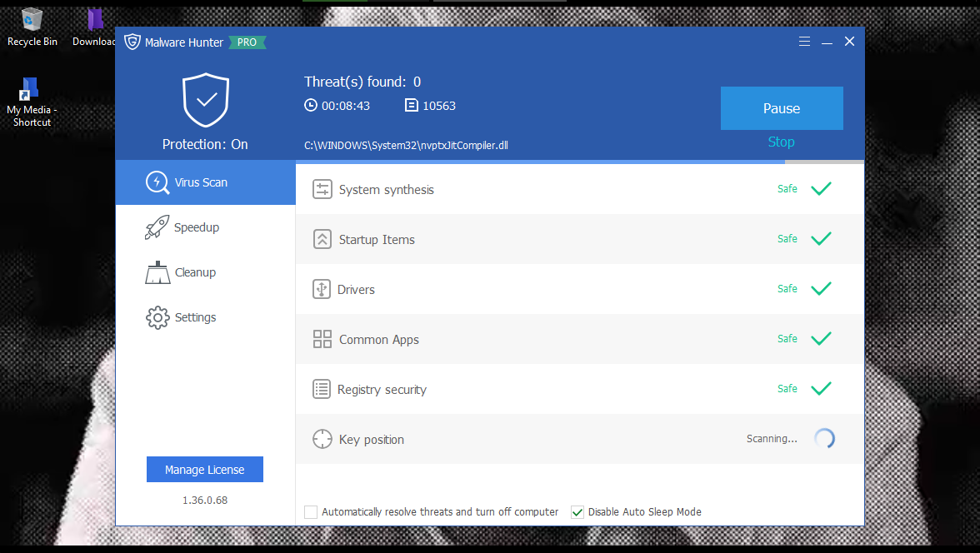Select the Key position label

click(x=372, y=440)
